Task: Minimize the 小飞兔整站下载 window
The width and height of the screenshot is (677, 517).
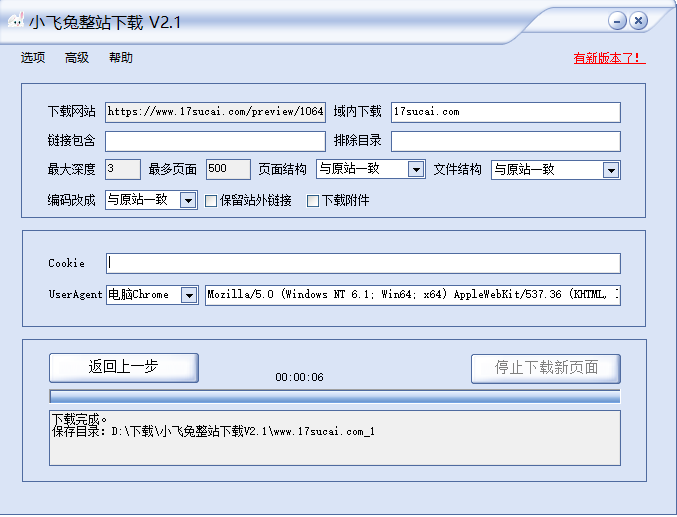Action: click(x=617, y=21)
